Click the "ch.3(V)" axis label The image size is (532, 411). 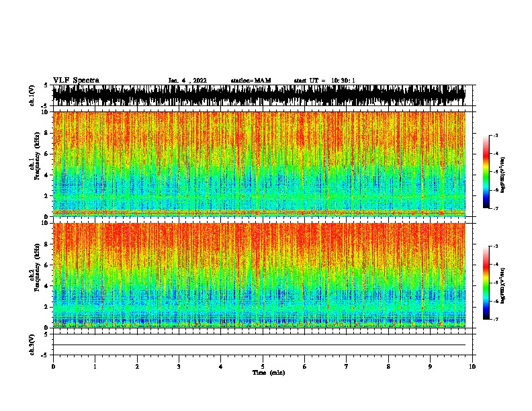(x=32, y=345)
